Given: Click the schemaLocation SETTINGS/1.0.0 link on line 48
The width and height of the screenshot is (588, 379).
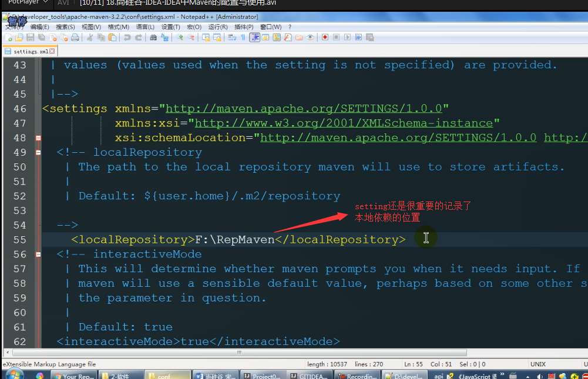Looking at the screenshot, I should pyautogui.click(x=398, y=137).
